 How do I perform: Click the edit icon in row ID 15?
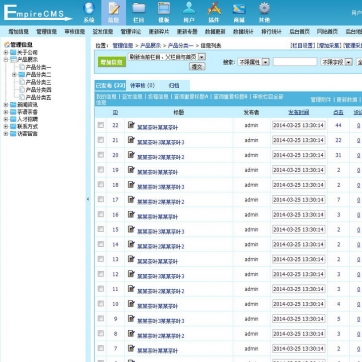(x=131, y=229)
